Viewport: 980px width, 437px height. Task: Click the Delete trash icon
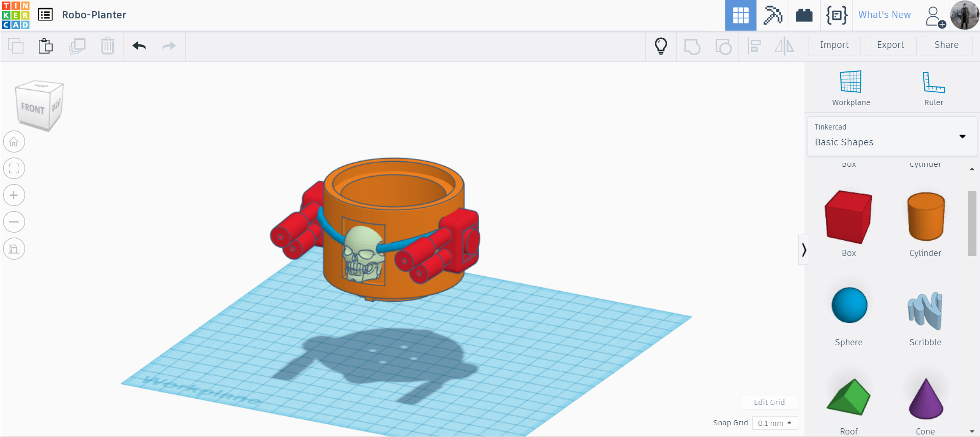107,46
